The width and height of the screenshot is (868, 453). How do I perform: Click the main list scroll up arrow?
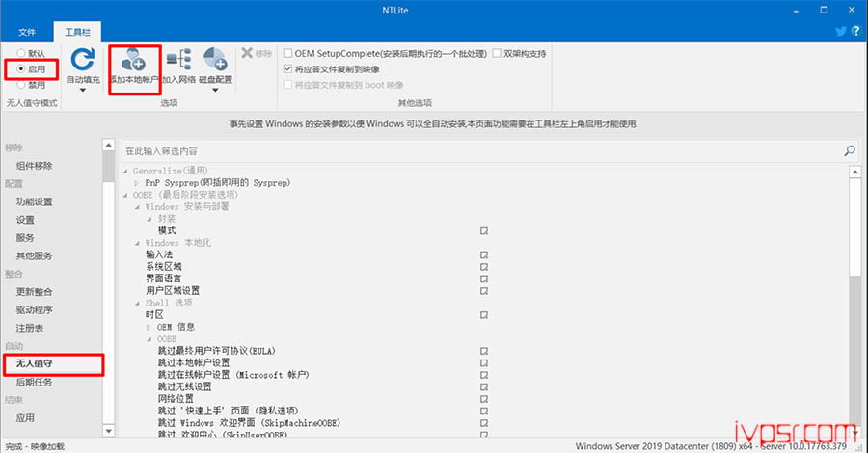coord(855,172)
